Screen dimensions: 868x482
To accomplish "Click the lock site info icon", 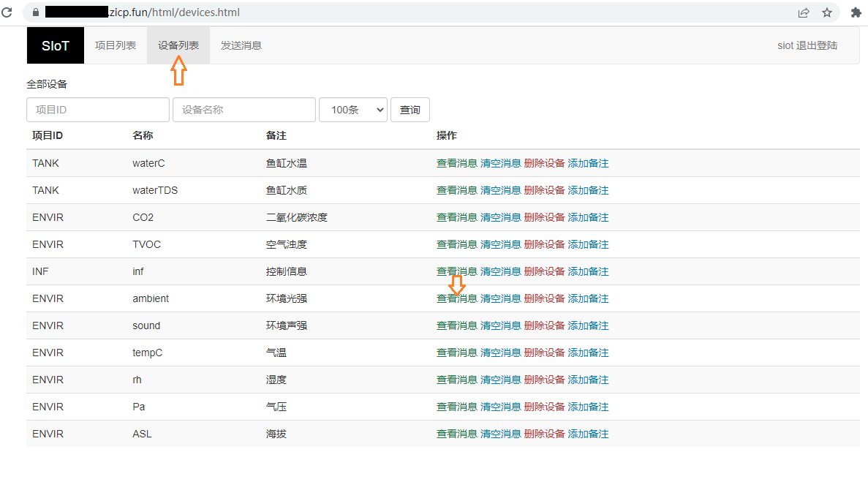I will [36, 12].
